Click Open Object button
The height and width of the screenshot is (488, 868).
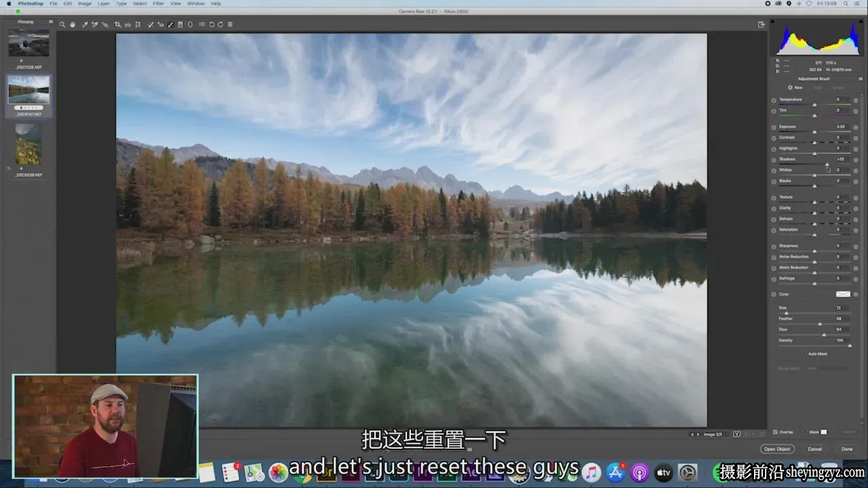tap(777, 449)
